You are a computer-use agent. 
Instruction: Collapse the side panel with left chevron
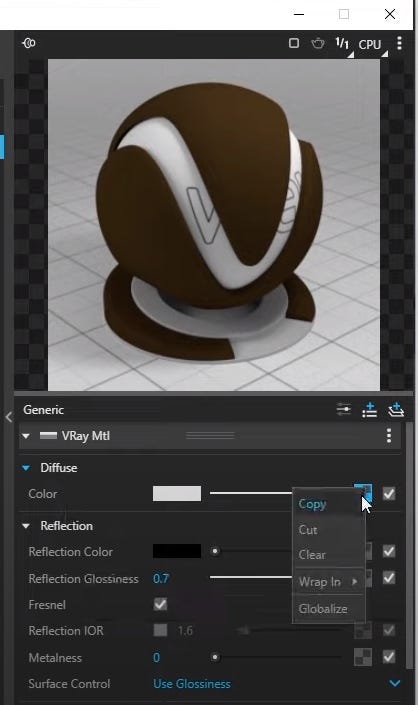[x=9, y=417]
